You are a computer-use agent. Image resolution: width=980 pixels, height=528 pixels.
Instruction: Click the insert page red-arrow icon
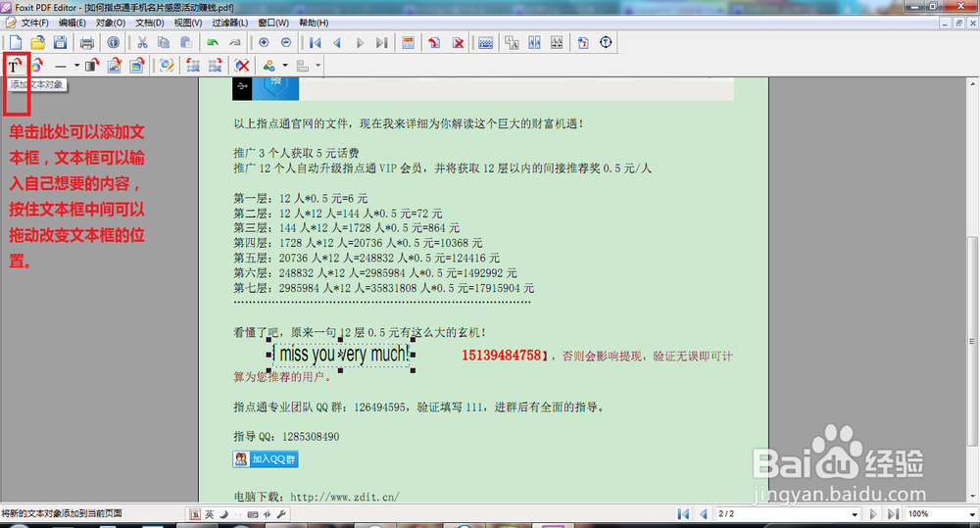(434, 42)
